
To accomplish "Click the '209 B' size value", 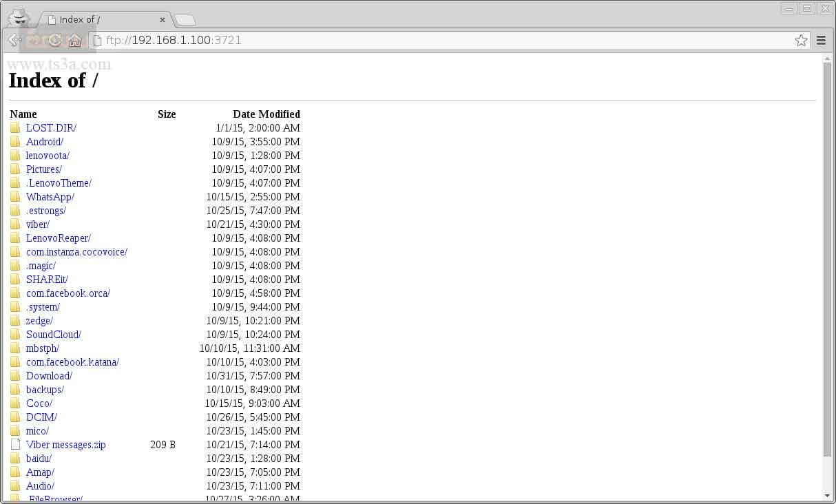I will 163,445.
